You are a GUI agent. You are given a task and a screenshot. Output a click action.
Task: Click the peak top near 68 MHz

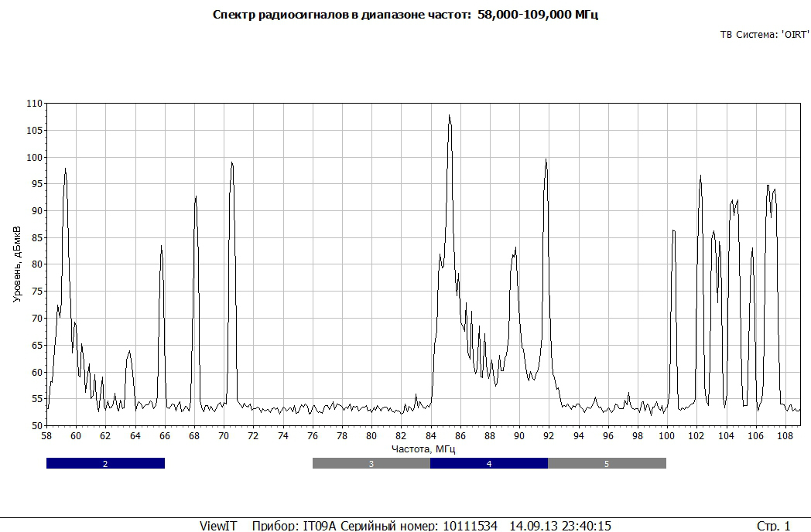pos(196,197)
